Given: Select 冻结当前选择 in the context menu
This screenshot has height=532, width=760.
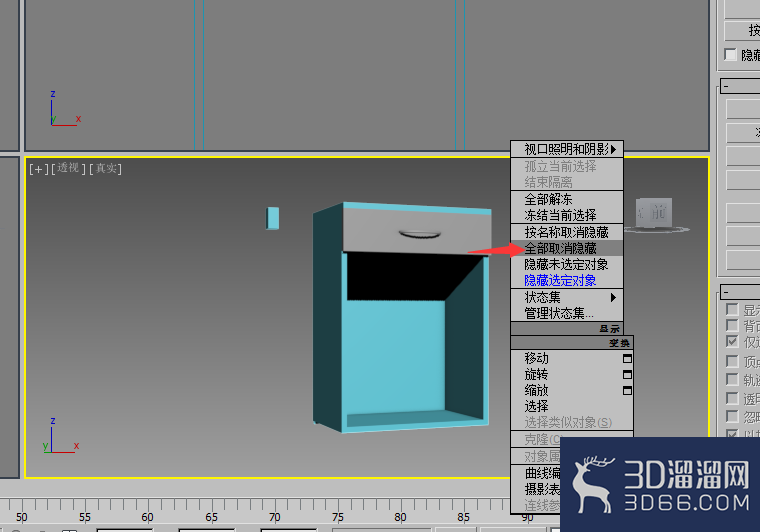Looking at the screenshot, I should click(x=567, y=215).
